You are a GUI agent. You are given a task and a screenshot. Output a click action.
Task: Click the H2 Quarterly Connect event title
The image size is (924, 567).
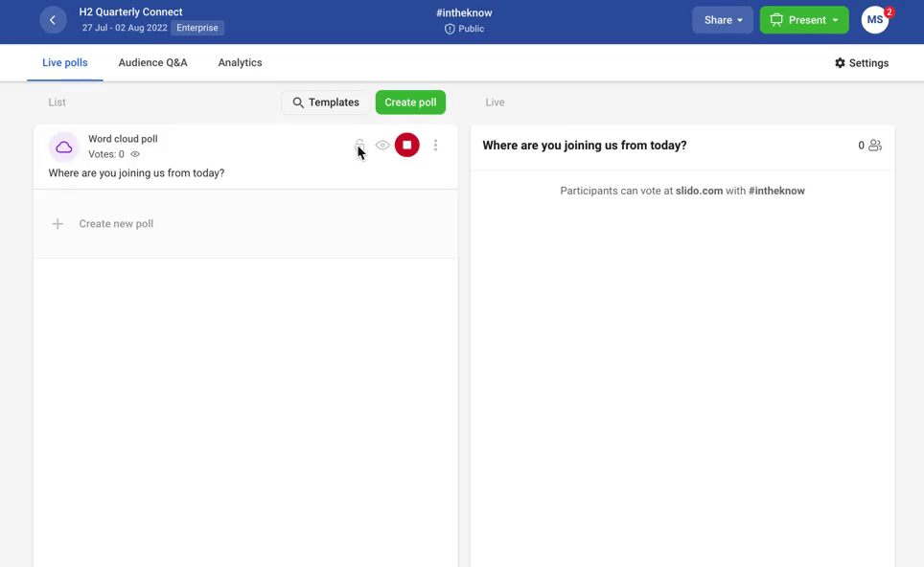click(x=130, y=11)
